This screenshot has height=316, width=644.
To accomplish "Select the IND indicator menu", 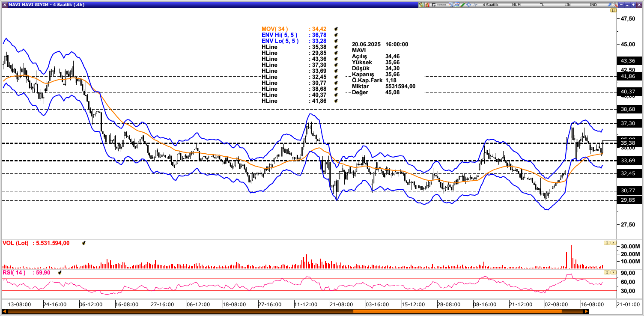I will [x=593, y=5].
